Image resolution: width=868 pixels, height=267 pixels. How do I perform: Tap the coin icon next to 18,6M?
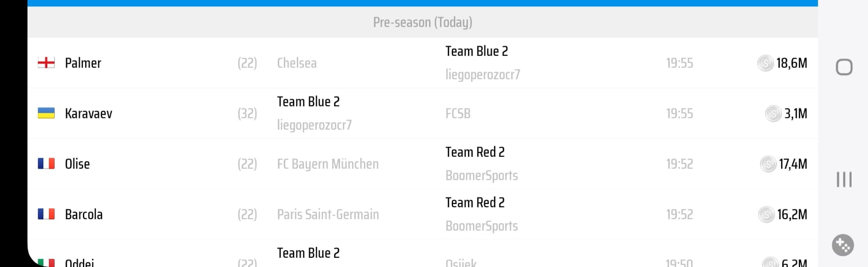click(x=765, y=63)
